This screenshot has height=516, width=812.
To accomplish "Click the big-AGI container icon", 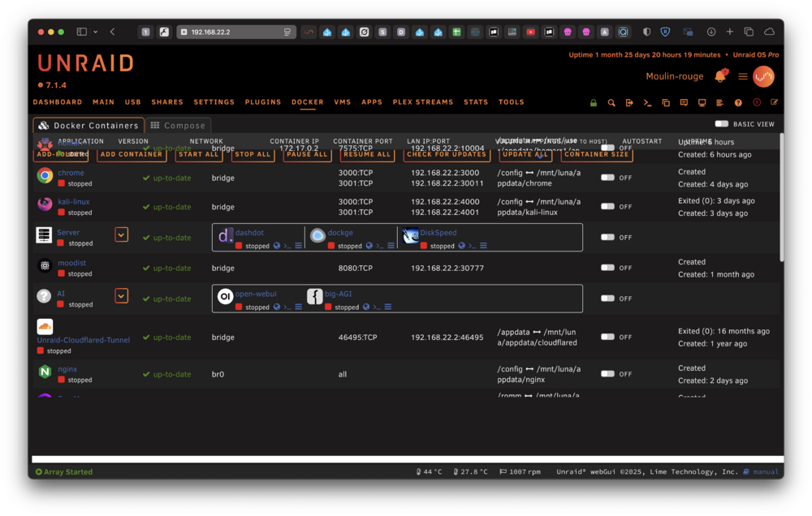I will (315, 297).
